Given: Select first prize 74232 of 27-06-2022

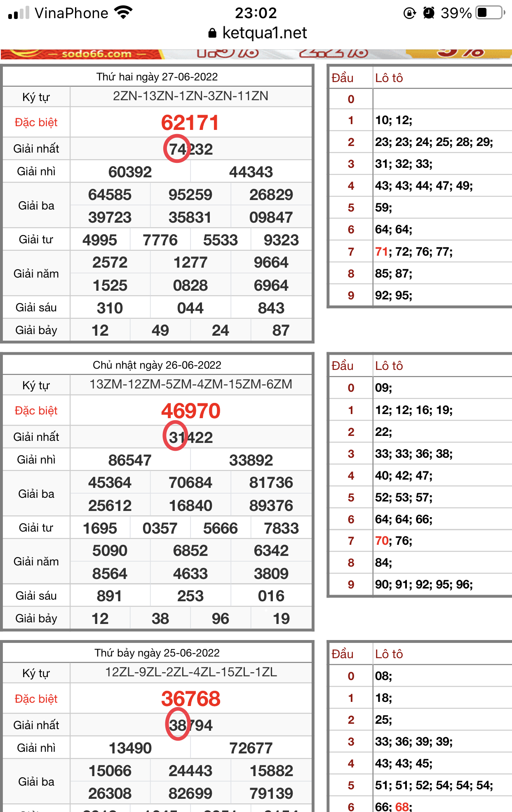Looking at the screenshot, I should [191, 149].
